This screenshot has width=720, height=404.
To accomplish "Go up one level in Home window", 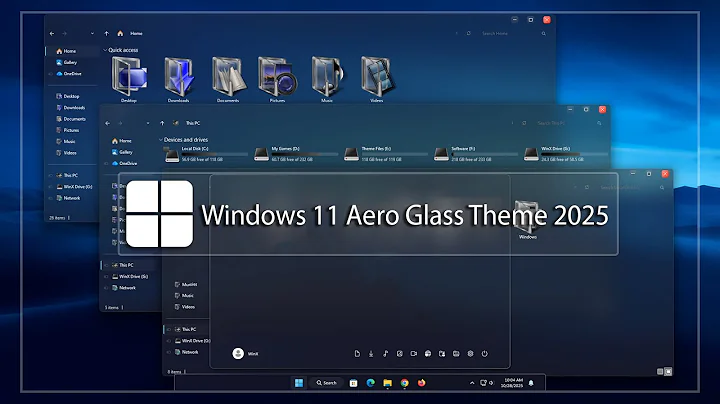I will point(107,34).
